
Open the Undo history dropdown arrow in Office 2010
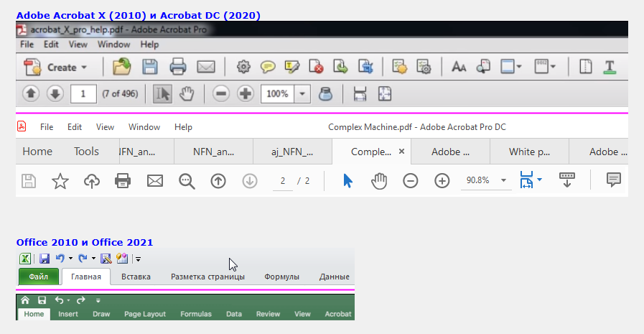click(70, 259)
